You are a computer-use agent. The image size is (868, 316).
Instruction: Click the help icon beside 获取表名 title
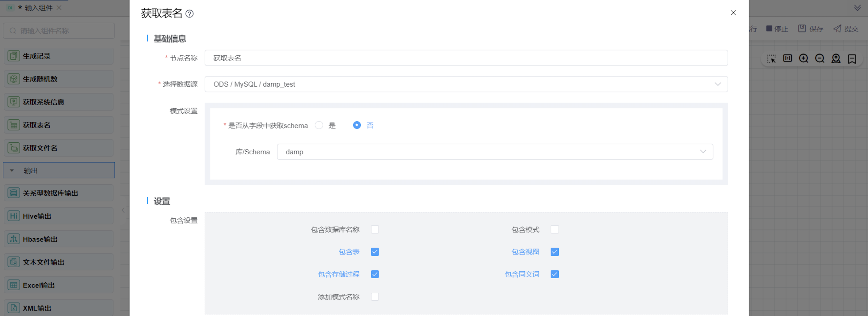pyautogui.click(x=189, y=14)
